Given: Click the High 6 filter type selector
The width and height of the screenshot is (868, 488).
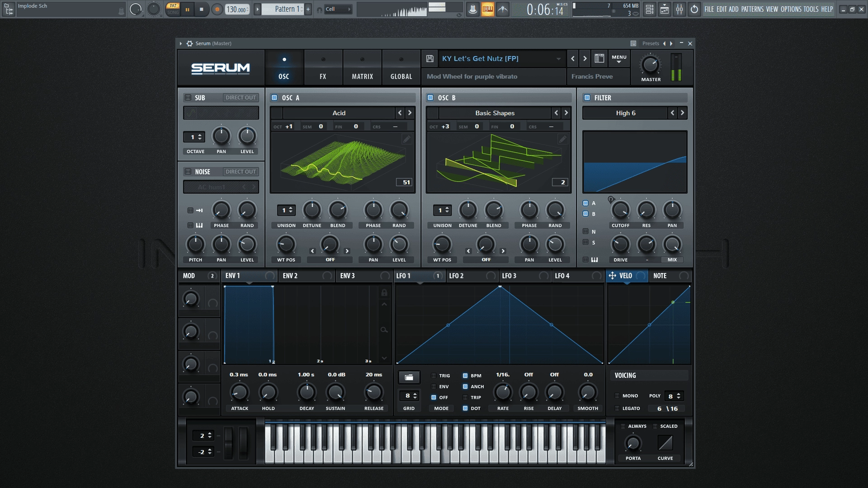Looking at the screenshot, I should pyautogui.click(x=626, y=113).
